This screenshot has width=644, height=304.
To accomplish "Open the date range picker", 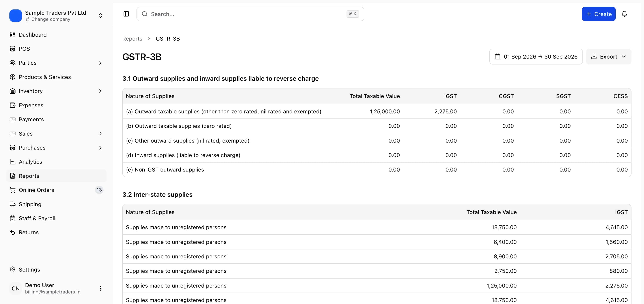I will (536, 57).
